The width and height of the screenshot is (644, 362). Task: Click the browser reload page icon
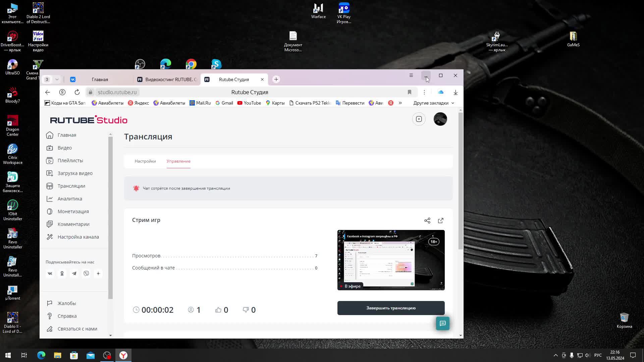tap(77, 92)
